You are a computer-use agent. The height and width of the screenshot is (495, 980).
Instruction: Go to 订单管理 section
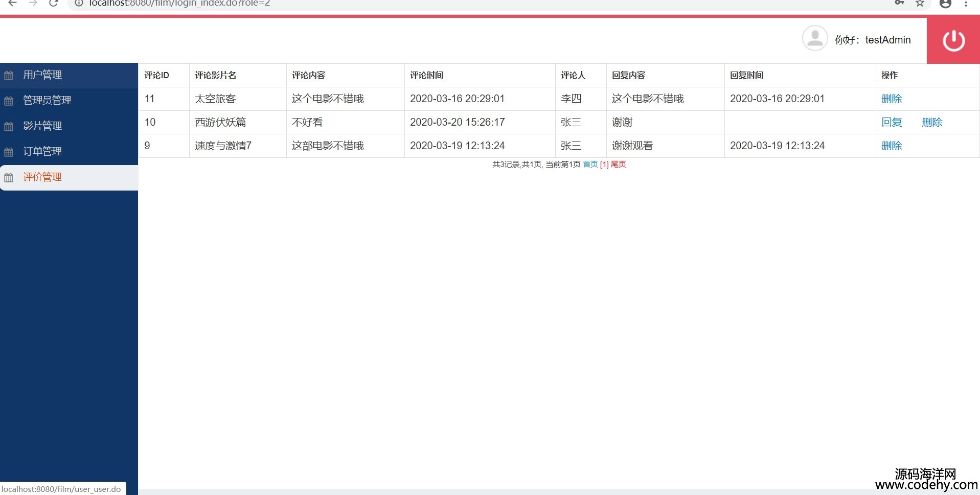pos(42,152)
